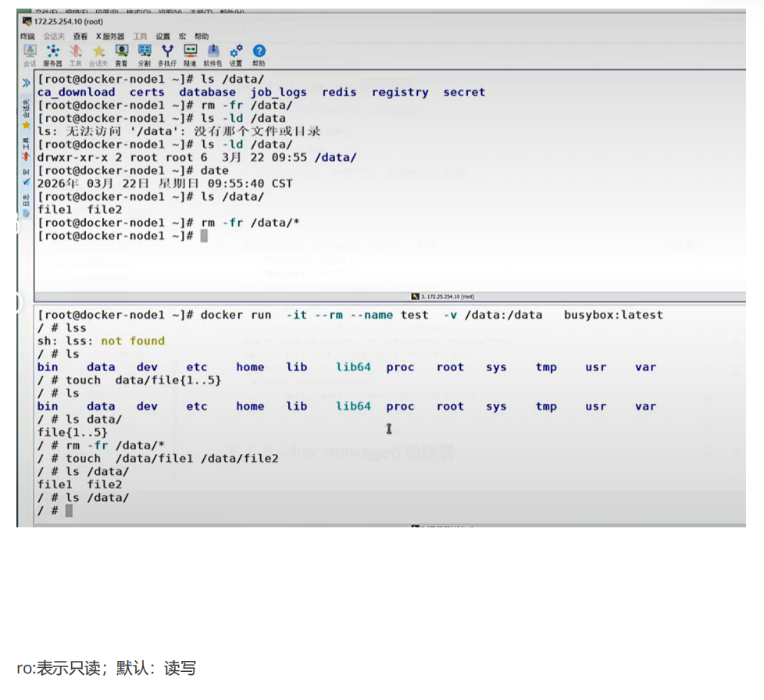764x700 pixels.
Task: Click the bottom pane '/ #' cursor prompt
Action: pos(55,510)
